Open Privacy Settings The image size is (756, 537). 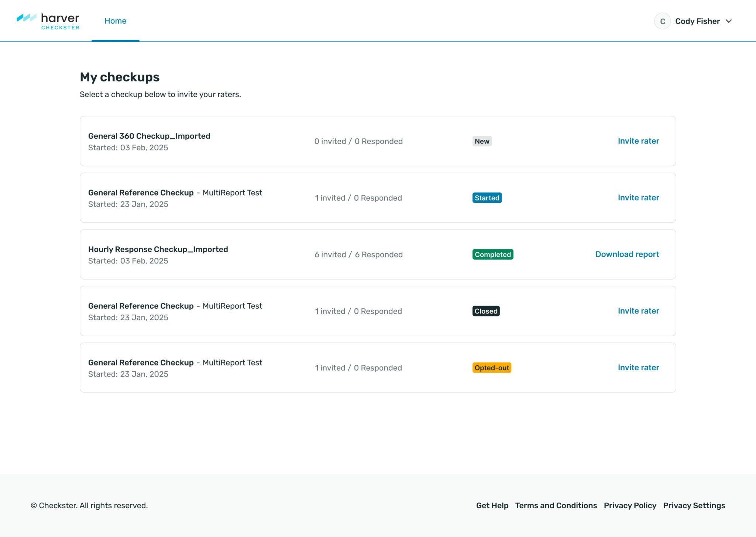point(694,506)
